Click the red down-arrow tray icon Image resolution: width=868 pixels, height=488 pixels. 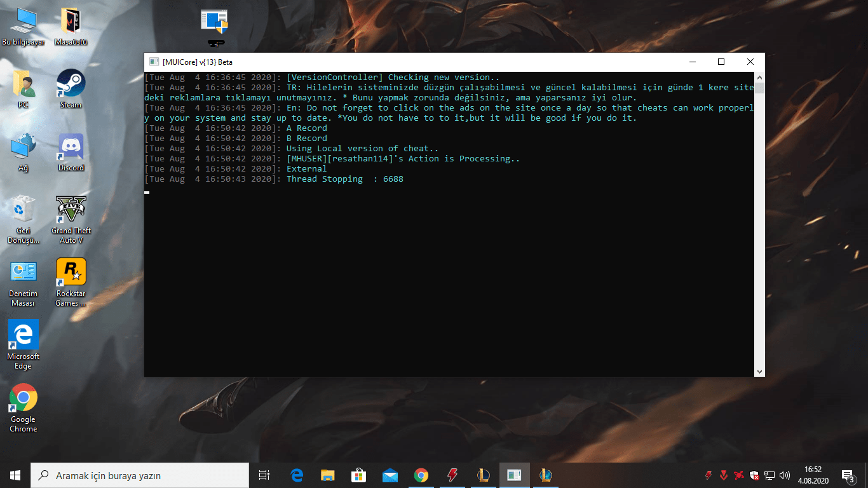pyautogui.click(x=724, y=475)
